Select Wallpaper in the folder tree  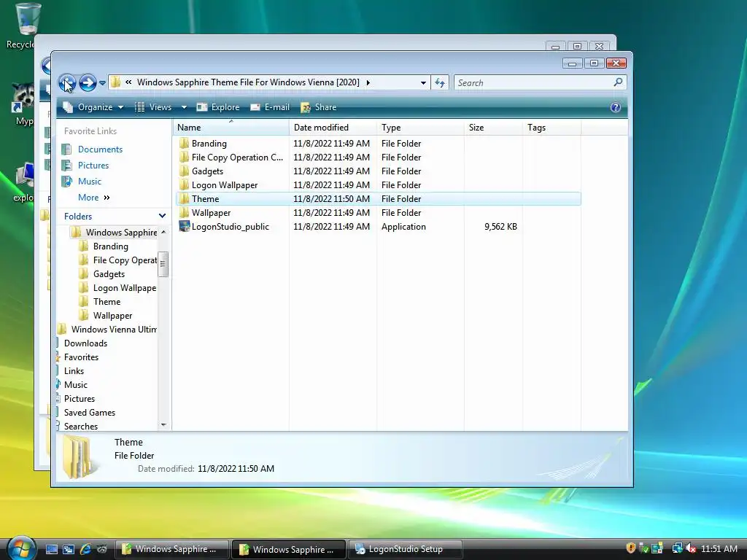[x=113, y=315]
